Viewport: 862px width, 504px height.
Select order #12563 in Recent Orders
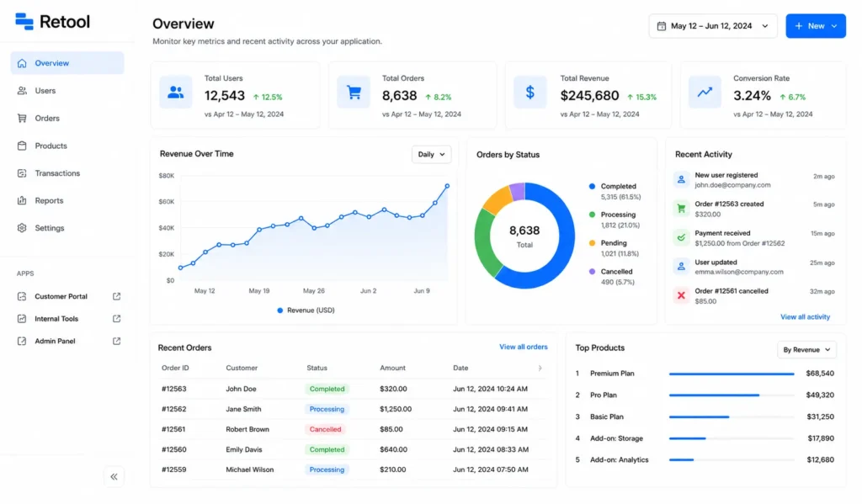(173, 389)
